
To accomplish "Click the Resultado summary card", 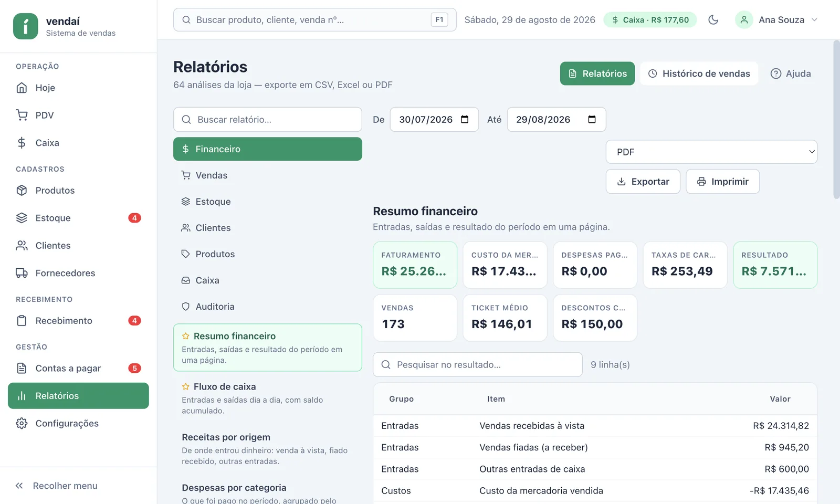I will coord(775,265).
